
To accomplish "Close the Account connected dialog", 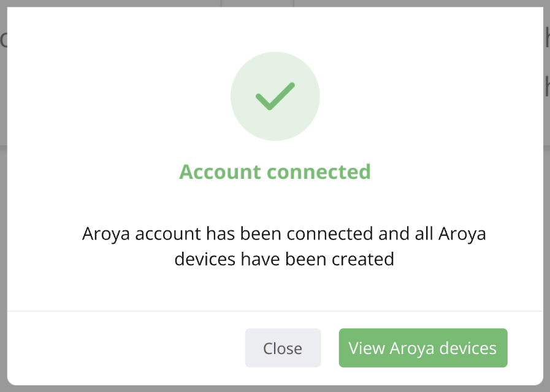I will [x=283, y=348].
